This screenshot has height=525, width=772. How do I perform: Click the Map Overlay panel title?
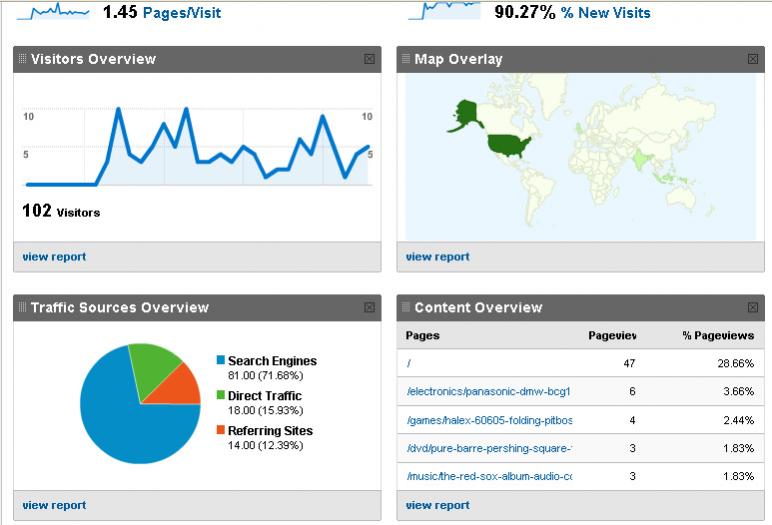click(x=458, y=59)
